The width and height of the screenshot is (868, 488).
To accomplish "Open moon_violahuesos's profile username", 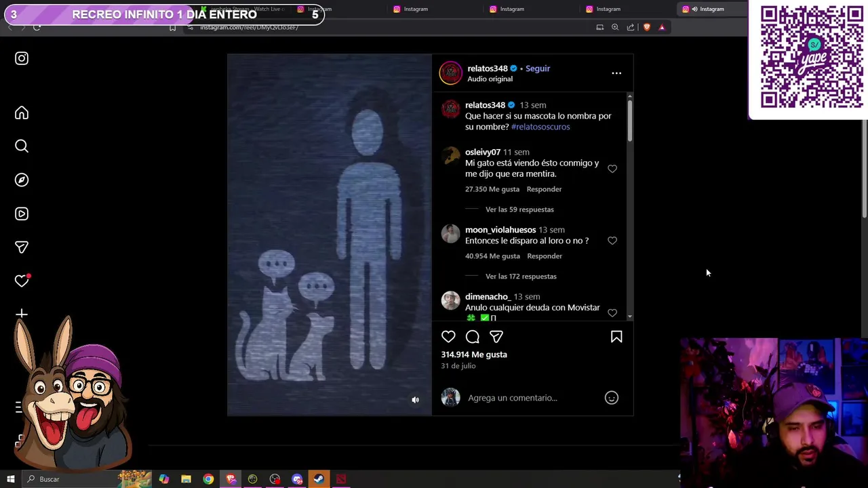I will pos(500,230).
